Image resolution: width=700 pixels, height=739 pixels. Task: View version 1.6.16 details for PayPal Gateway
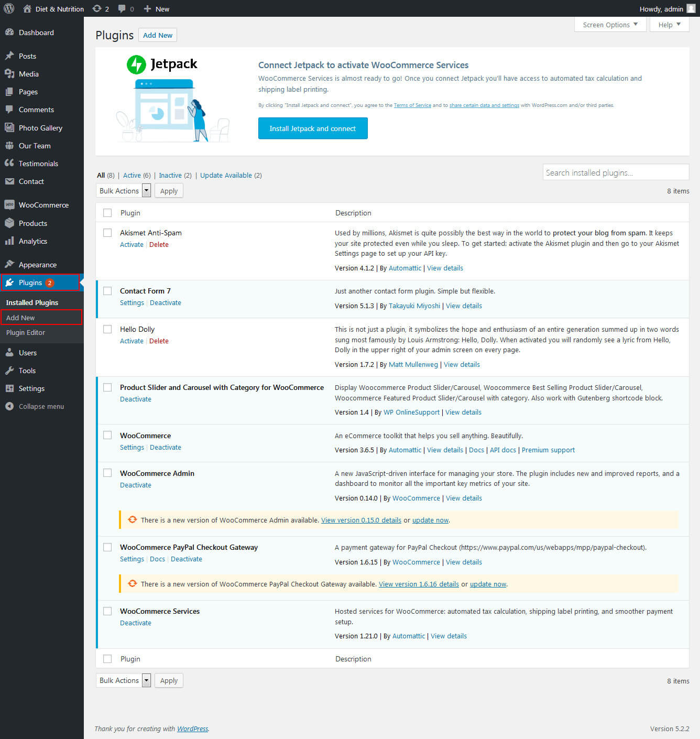point(419,584)
